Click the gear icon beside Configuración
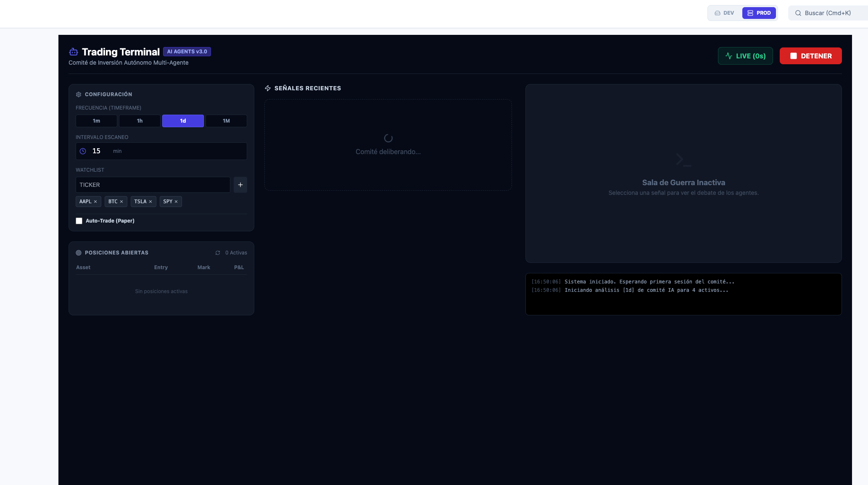The height and width of the screenshot is (485, 868). 79,94
